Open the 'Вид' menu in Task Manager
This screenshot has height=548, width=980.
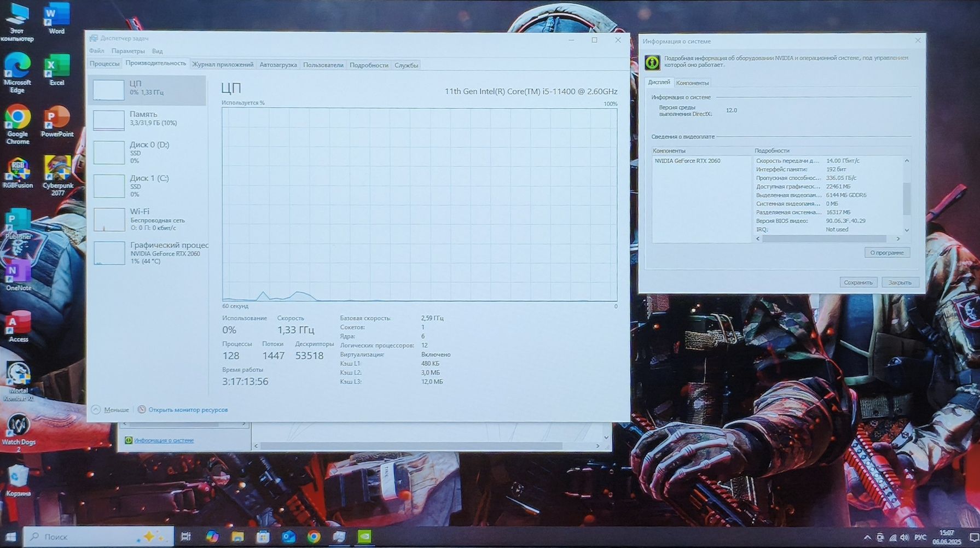click(x=158, y=51)
